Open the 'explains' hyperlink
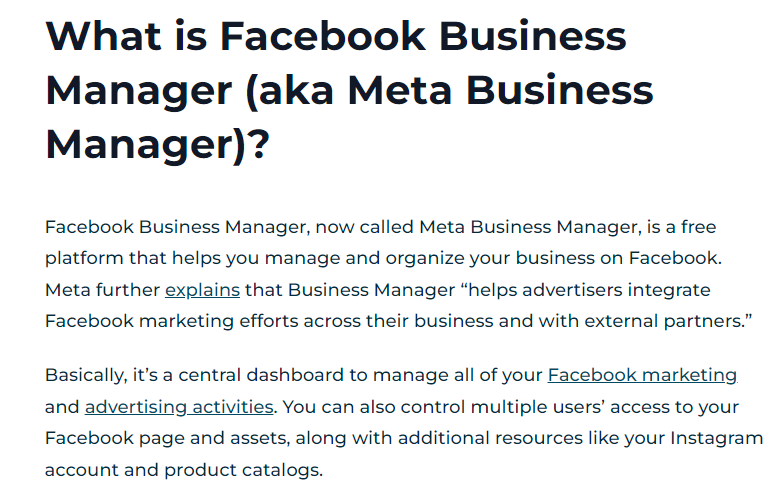The image size is (780, 501). click(202, 290)
